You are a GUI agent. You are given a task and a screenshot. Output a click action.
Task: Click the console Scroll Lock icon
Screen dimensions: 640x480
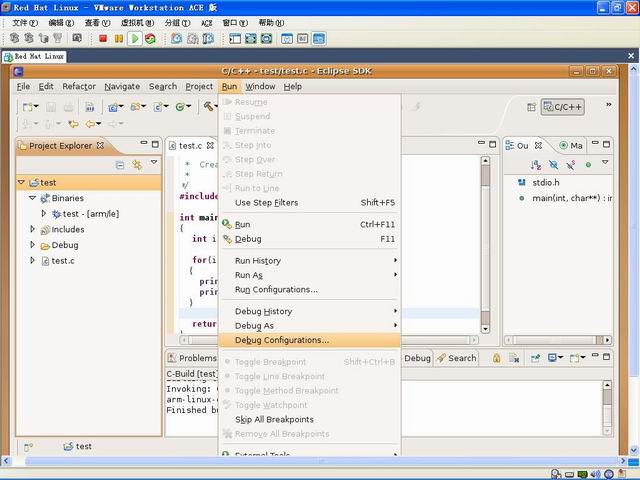pos(496,358)
